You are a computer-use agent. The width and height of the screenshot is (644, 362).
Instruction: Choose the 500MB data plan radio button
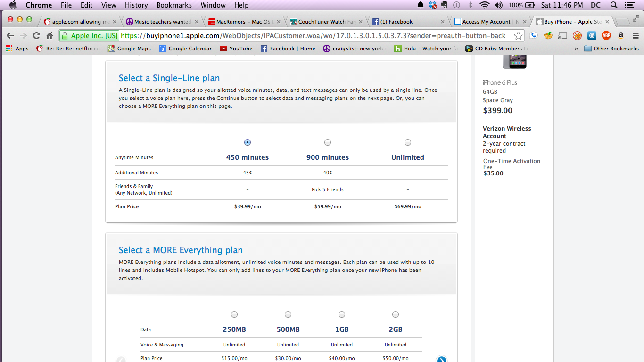(288, 314)
